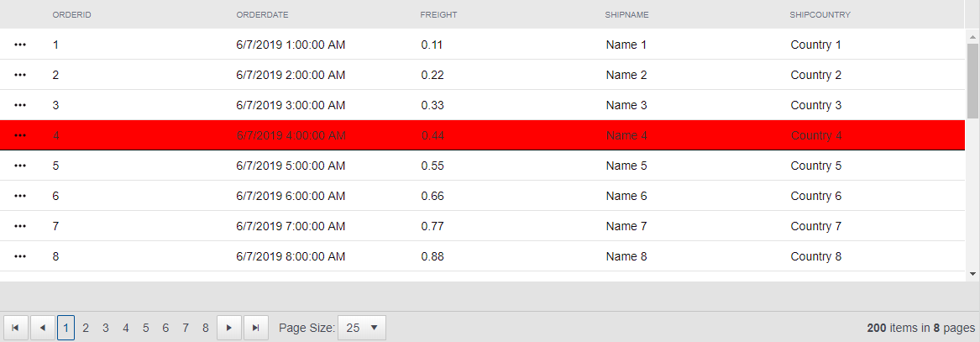Click the freight value 0.77
The width and height of the screenshot is (980, 342).
click(432, 226)
